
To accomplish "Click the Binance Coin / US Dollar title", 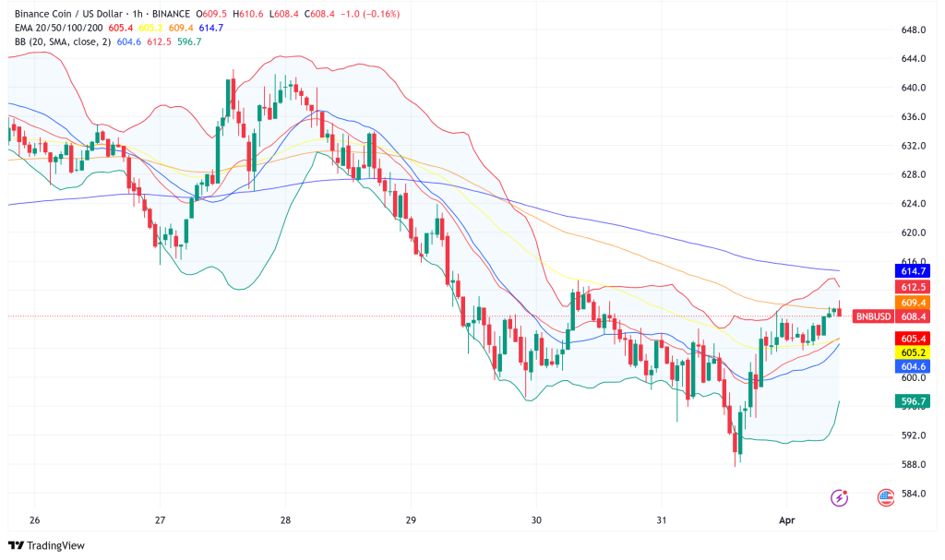I will click(x=68, y=14).
